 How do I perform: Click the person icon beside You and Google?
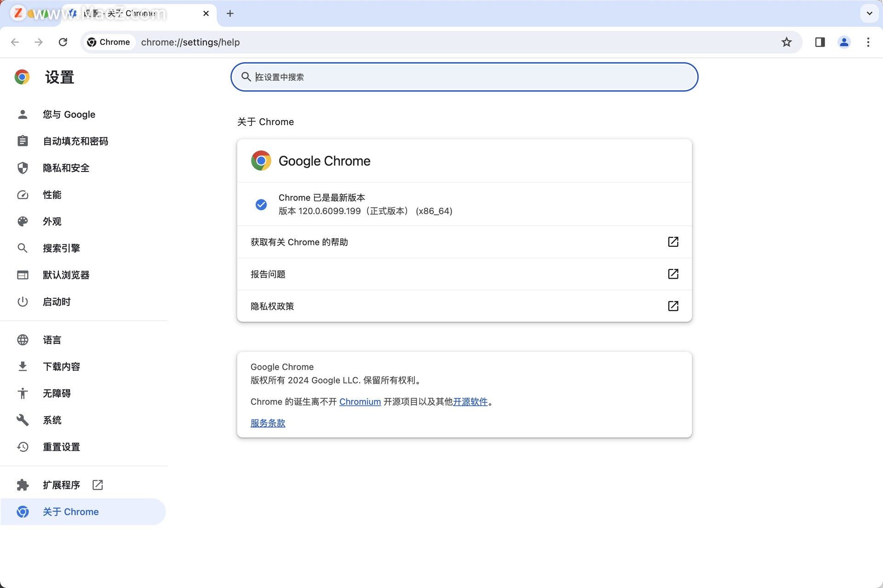pyautogui.click(x=23, y=114)
